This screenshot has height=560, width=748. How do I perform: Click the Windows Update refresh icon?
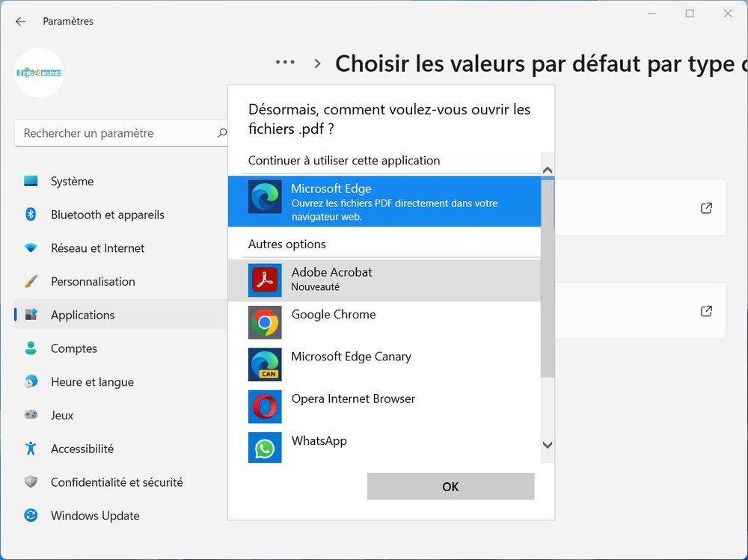31,515
